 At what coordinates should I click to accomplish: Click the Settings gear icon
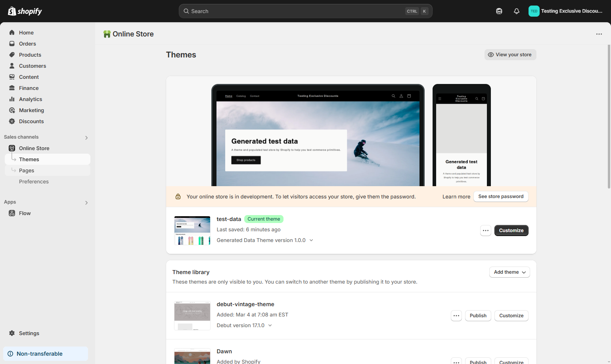pos(12,333)
